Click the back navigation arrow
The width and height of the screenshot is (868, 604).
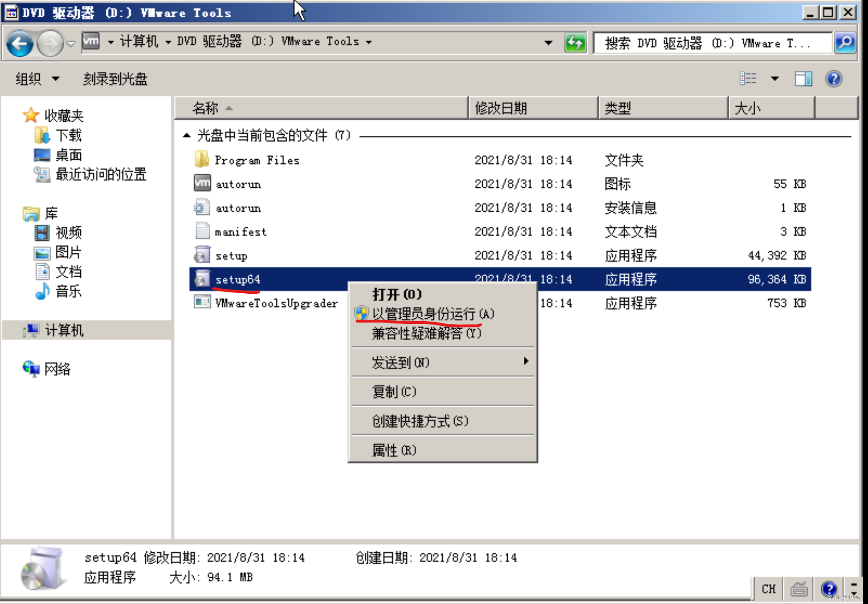click(19, 43)
